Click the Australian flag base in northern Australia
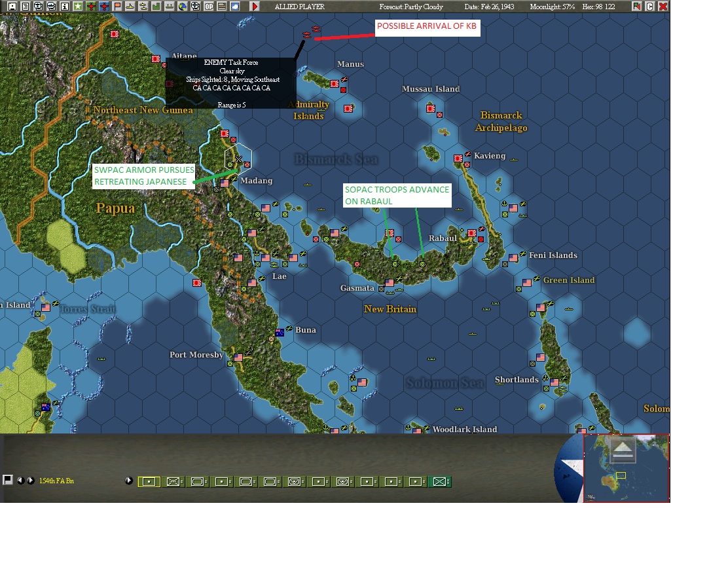 point(46,407)
